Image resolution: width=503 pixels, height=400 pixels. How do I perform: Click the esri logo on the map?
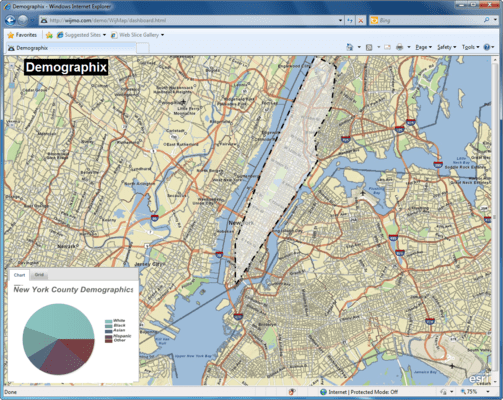479,378
